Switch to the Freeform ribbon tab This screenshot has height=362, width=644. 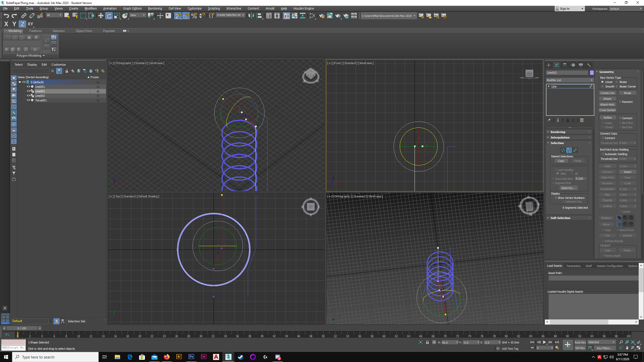click(x=35, y=31)
